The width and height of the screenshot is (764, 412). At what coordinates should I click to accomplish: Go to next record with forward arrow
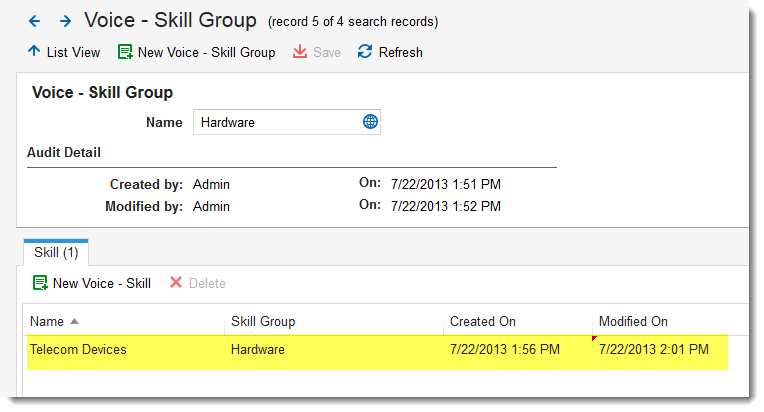coord(65,20)
